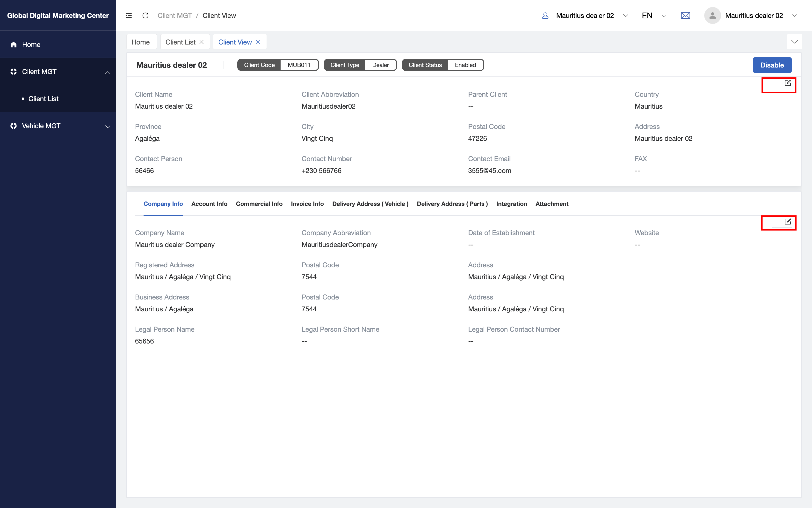This screenshot has width=812, height=508.
Task: Click the MUB011 client code value
Action: click(x=299, y=65)
